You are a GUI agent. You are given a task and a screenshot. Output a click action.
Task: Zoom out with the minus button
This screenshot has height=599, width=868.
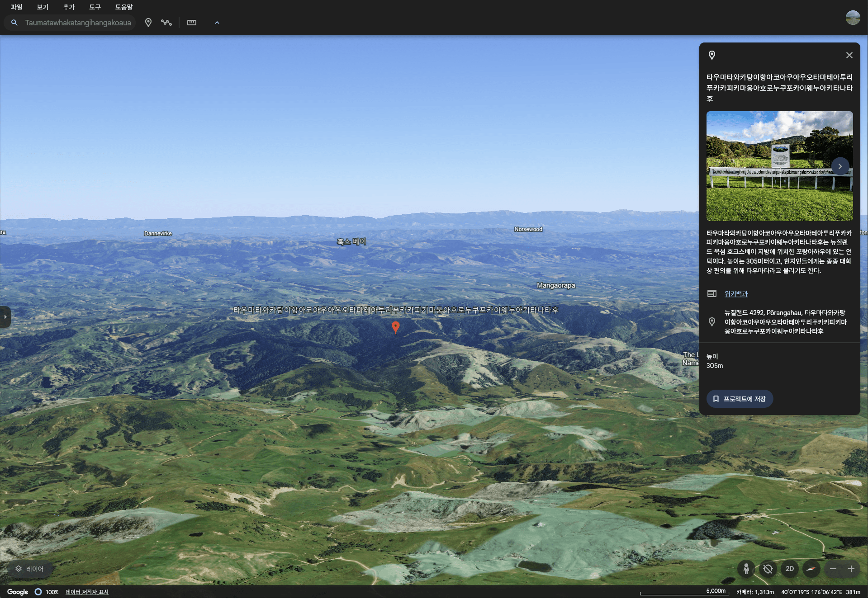[x=833, y=569]
